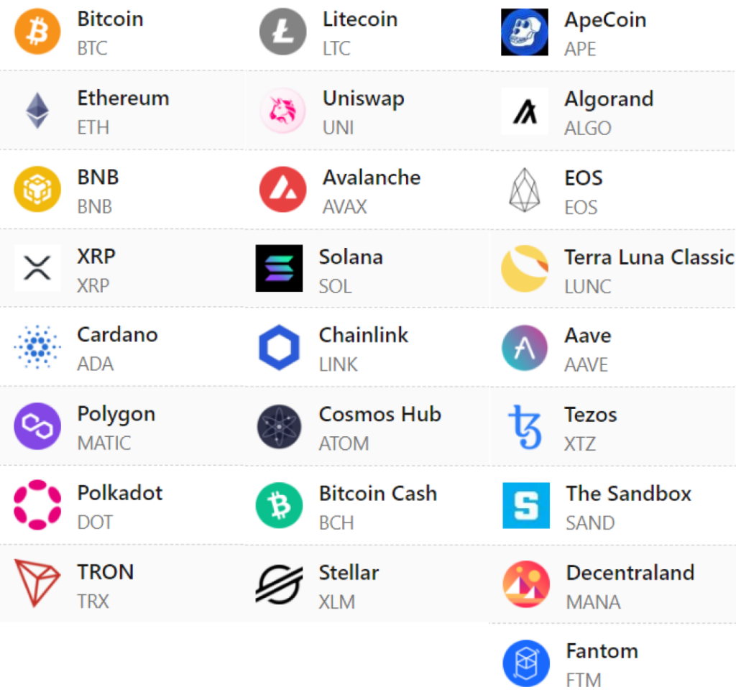Image resolution: width=736 pixels, height=700 pixels.
Task: Click the MATIC ticker symbol
Action: pos(104,443)
